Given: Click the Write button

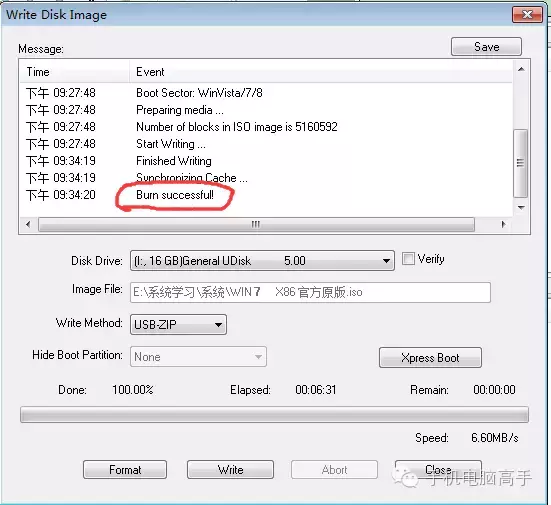Looking at the screenshot, I should point(230,470).
